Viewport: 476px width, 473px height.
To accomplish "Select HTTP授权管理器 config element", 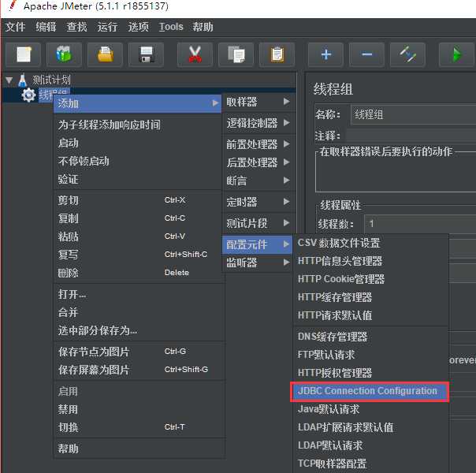I will (371, 373).
